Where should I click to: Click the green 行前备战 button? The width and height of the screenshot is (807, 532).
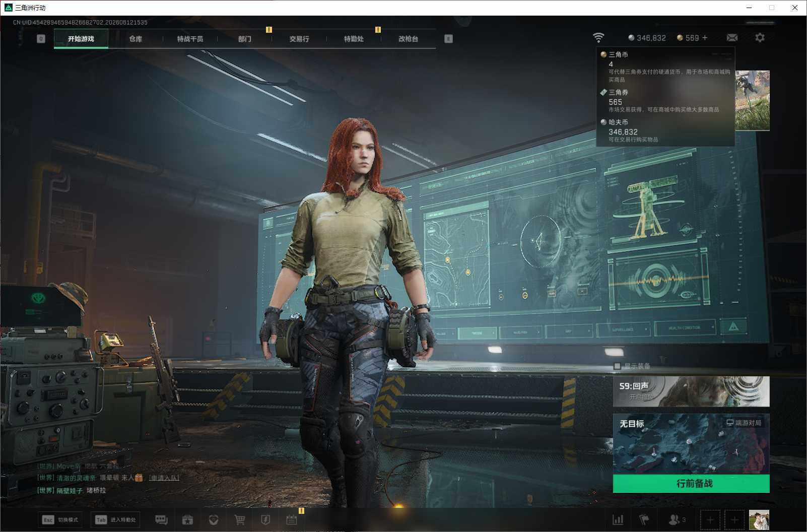691,484
